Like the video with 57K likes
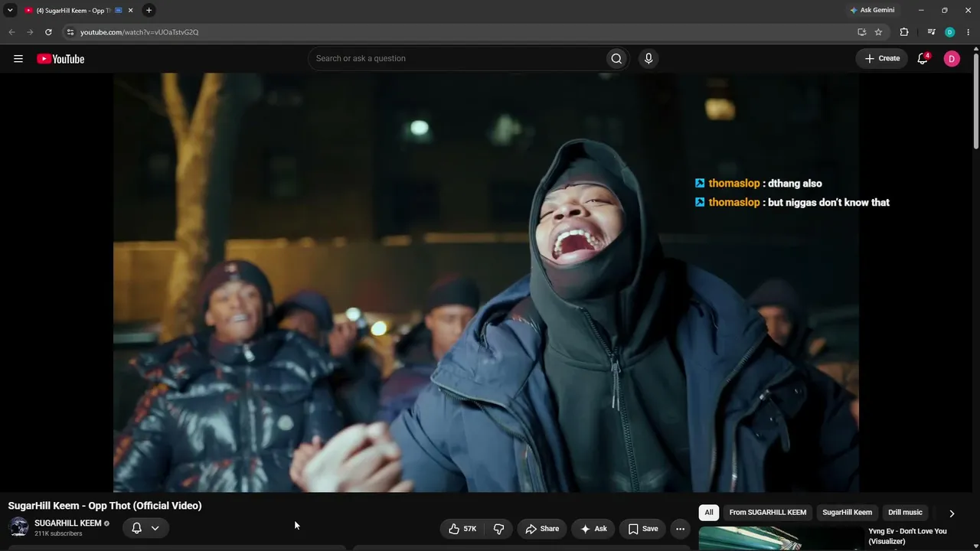The width and height of the screenshot is (980, 551). pyautogui.click(x=462, y=529)
